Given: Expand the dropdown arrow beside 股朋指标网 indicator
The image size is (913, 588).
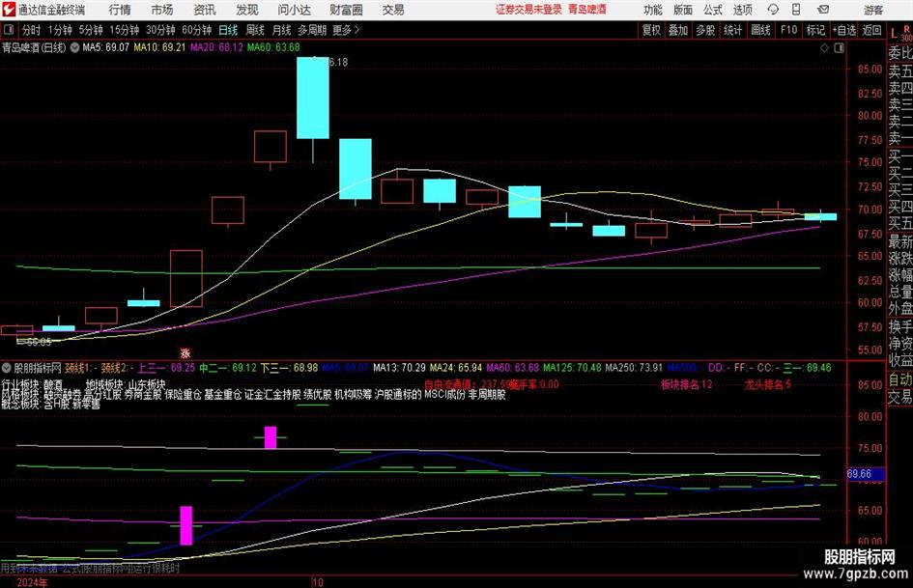Looking at the screenshot, I should (x=7, y=368).
